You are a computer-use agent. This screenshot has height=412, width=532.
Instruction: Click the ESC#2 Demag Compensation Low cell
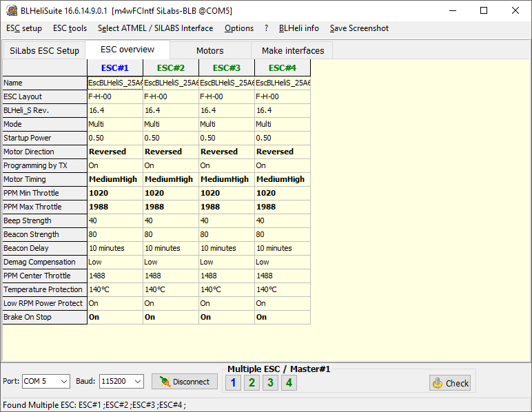click(171, 262)
